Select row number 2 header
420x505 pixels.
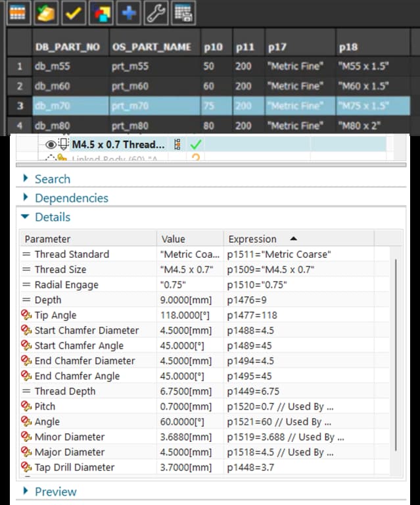tap(20, 86)
